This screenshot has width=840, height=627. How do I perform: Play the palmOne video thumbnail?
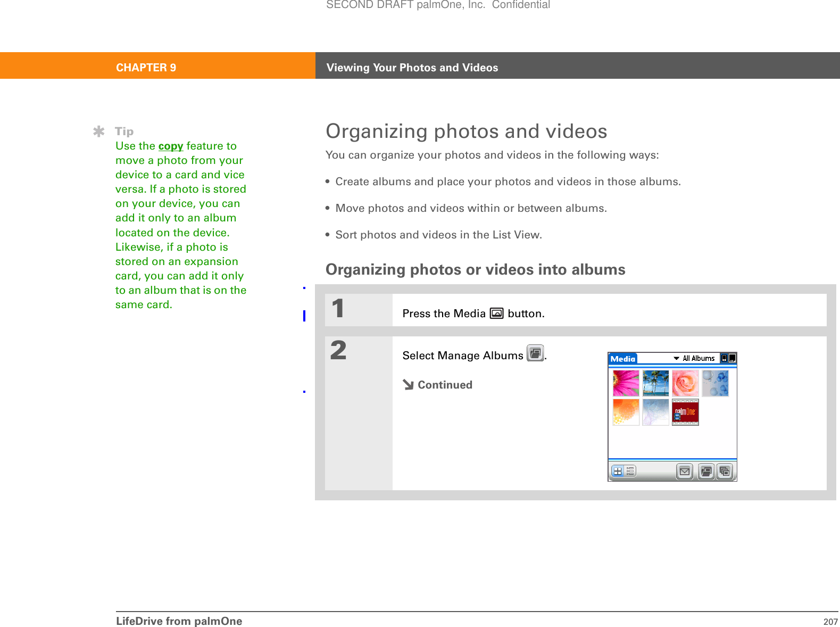point(685,412)
